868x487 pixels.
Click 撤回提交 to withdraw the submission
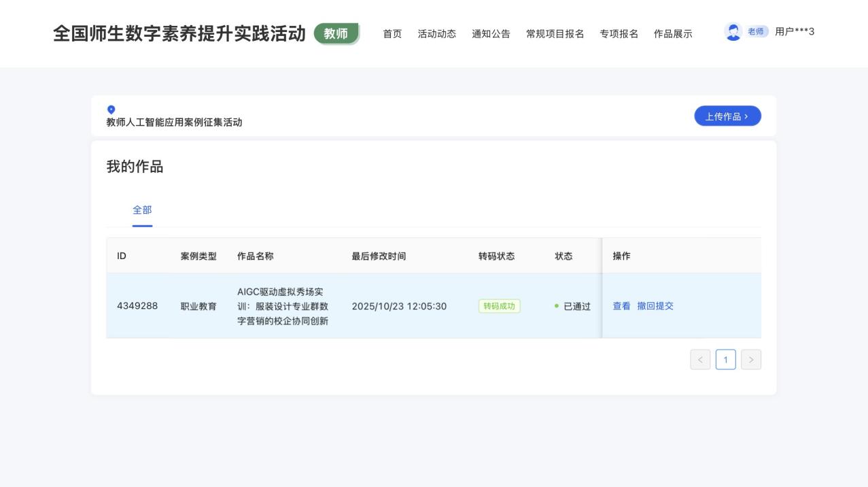[655, 306]
